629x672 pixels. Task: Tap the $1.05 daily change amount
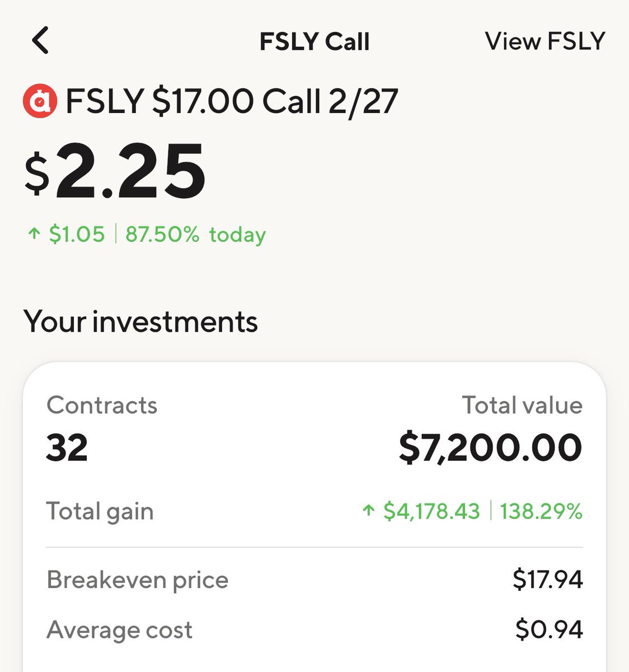pos(77,234)
